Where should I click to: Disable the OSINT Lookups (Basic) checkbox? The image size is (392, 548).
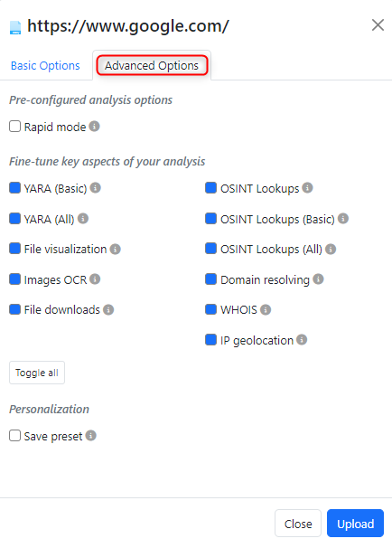click(210, 219)
